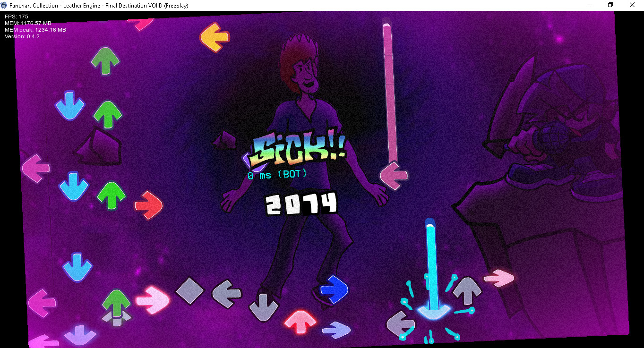Click the gray up arrow beside cyan hold
The image size is (644, 348).
click(x=467, y=290)
